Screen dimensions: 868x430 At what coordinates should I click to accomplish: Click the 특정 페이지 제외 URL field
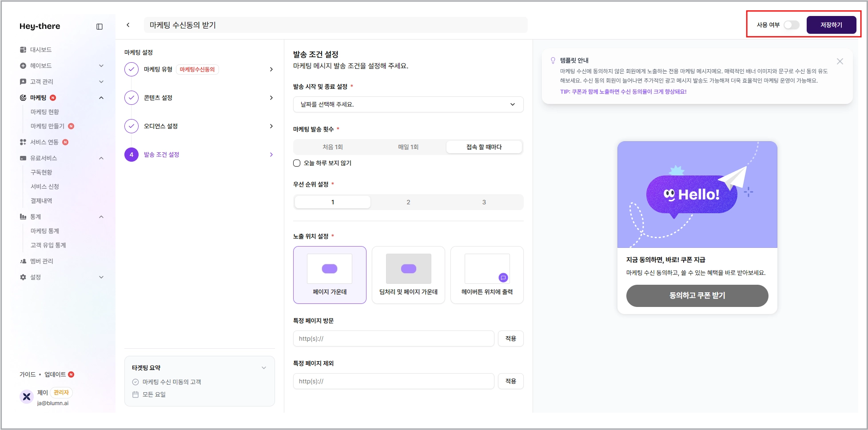[x=394, y=381]
